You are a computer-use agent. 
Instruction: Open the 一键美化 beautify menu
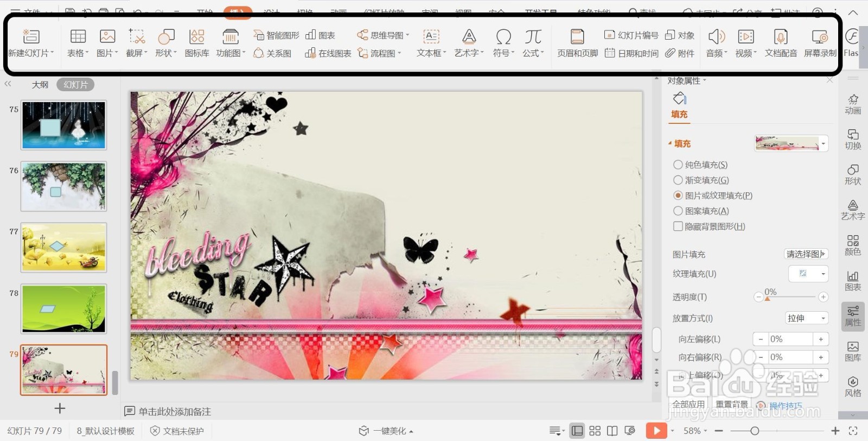386,431
